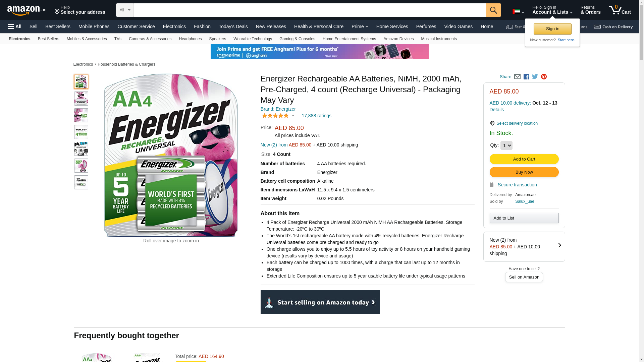The image size is (644, 362).
Task: Open the 17,888 ratings link
Action: 316,116
